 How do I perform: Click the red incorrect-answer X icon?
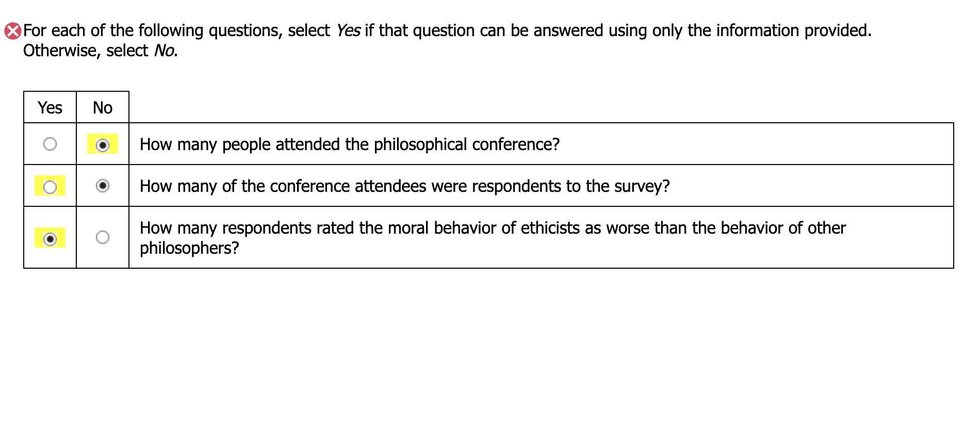(13, 31)
